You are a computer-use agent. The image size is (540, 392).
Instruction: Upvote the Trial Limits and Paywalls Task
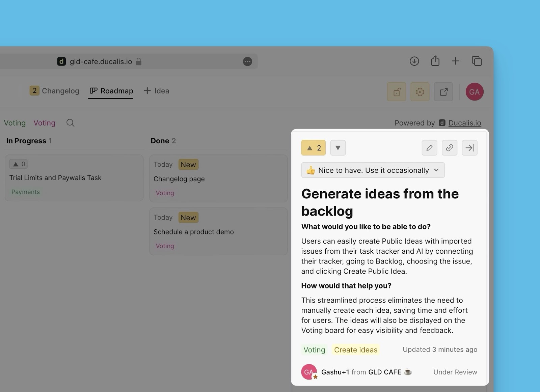pos(19,164)
